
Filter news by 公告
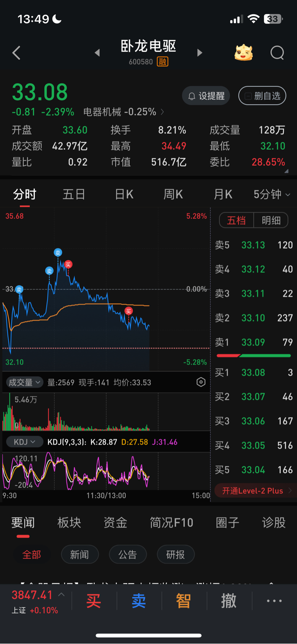click(x=128, y=555)
